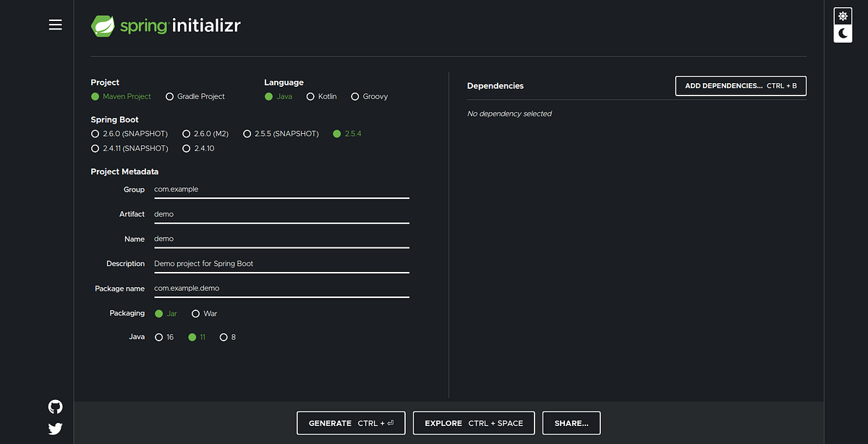The width and height of the screenshot is (868, 444).
Task: Click the Generate button
Action: [351, 423]
